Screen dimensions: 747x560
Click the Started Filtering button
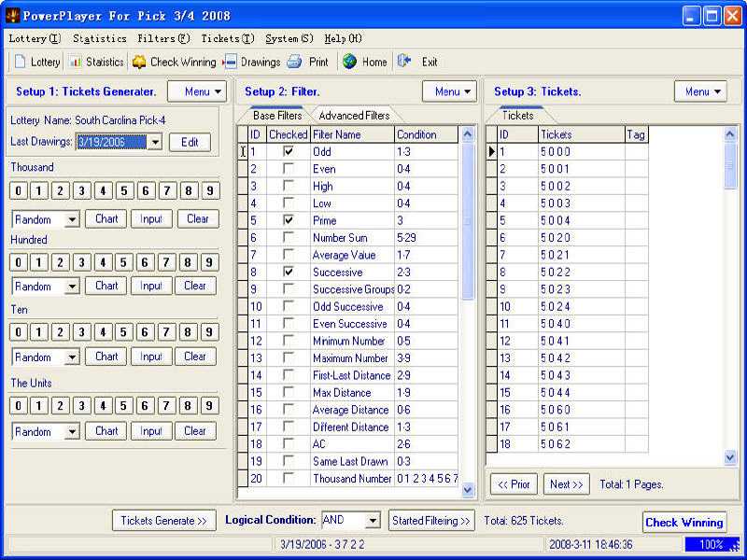point(431,521)
